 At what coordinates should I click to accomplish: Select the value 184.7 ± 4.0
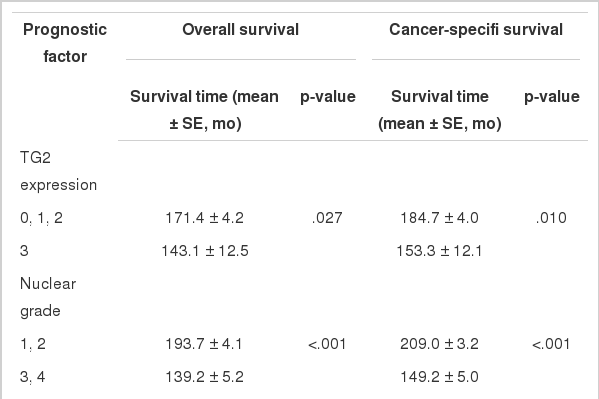[x=439, y=218]
